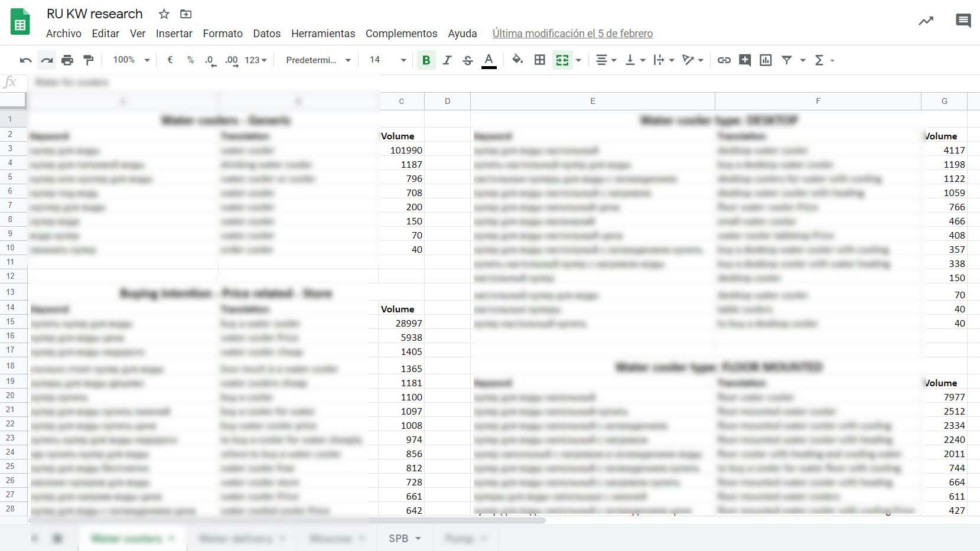Decrease decimal places button

click(210, 60)
